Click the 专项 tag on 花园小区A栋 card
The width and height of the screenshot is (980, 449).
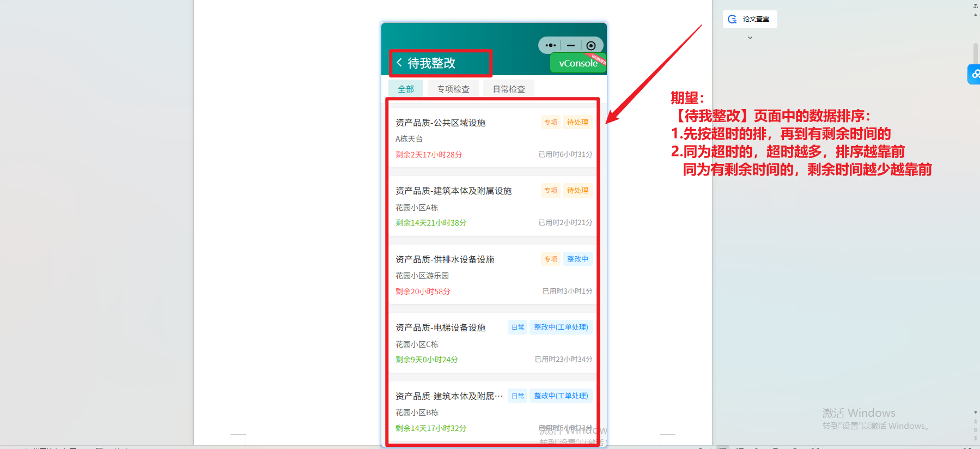point(551,190)
